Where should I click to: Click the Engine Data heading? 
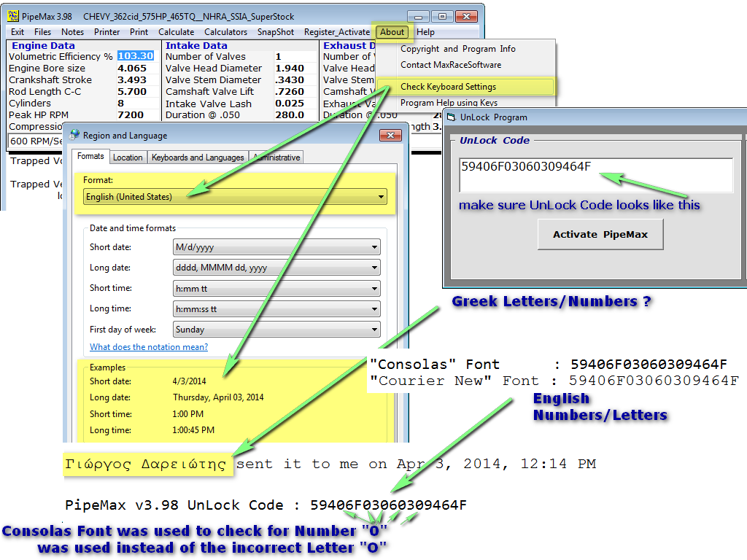pyautogui.click(x=43, y=46)
